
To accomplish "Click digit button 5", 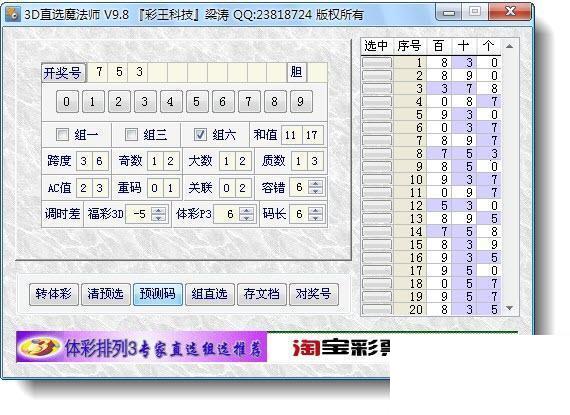I will click(197, 101).
